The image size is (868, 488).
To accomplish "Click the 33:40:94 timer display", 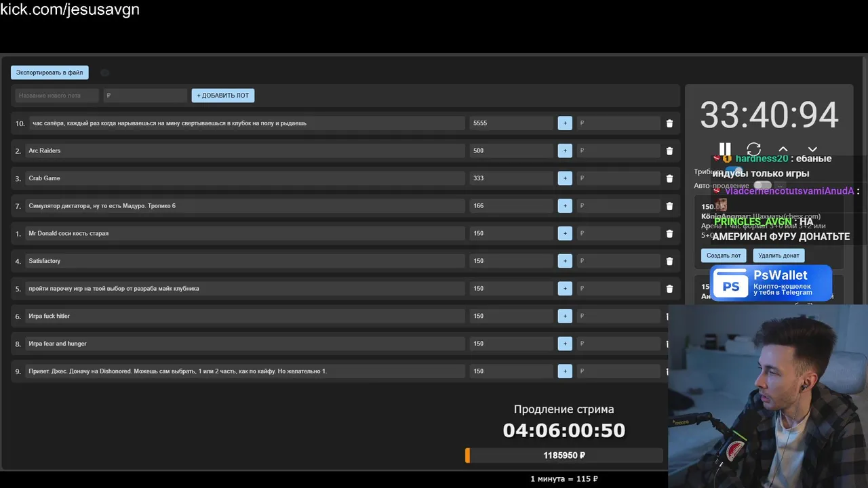I will pyautogui.click(x=769, y=115).
